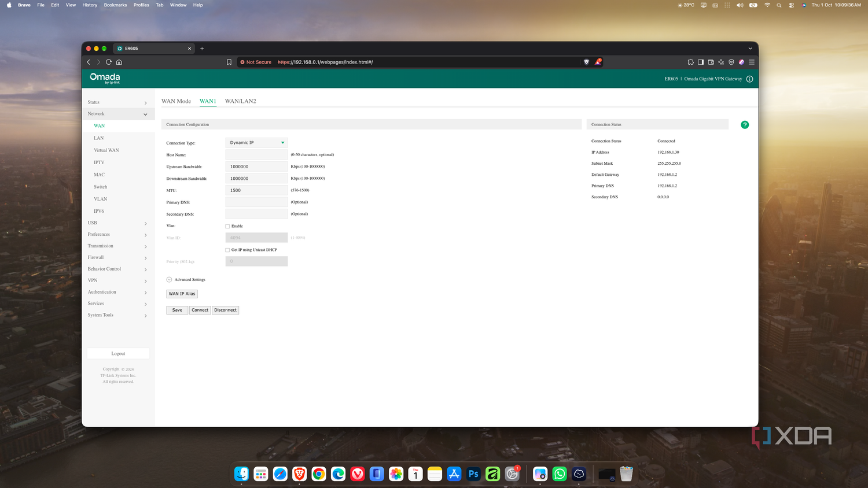Bookmark this page via the bookmark icon
The height and width of the screenshot is (488, 868).
[229, 62]
